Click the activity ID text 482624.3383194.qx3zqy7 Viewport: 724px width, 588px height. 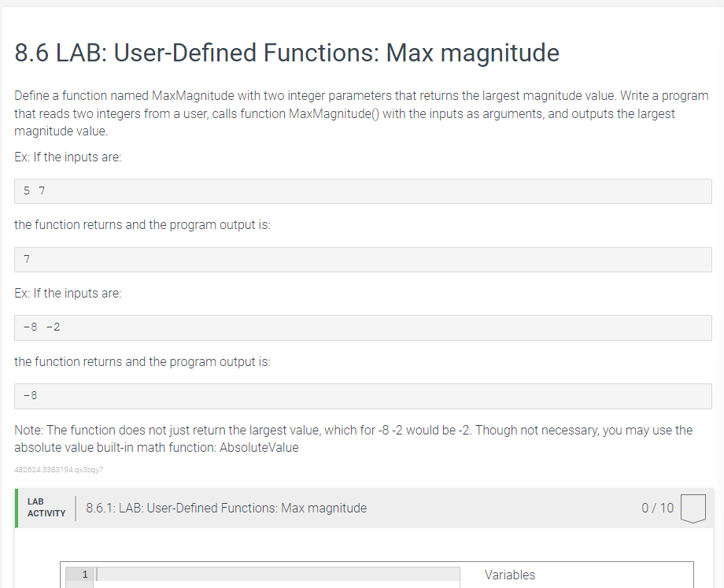[59, 470]
